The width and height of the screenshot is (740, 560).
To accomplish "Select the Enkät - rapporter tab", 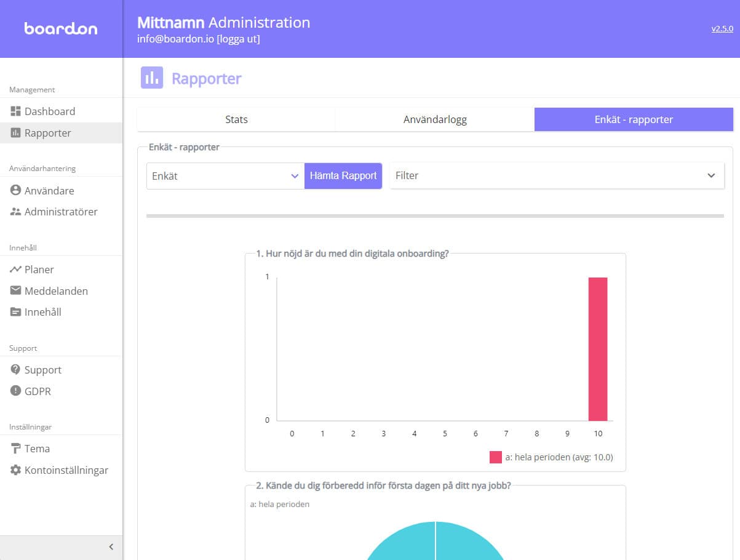I will pos(634,119).
